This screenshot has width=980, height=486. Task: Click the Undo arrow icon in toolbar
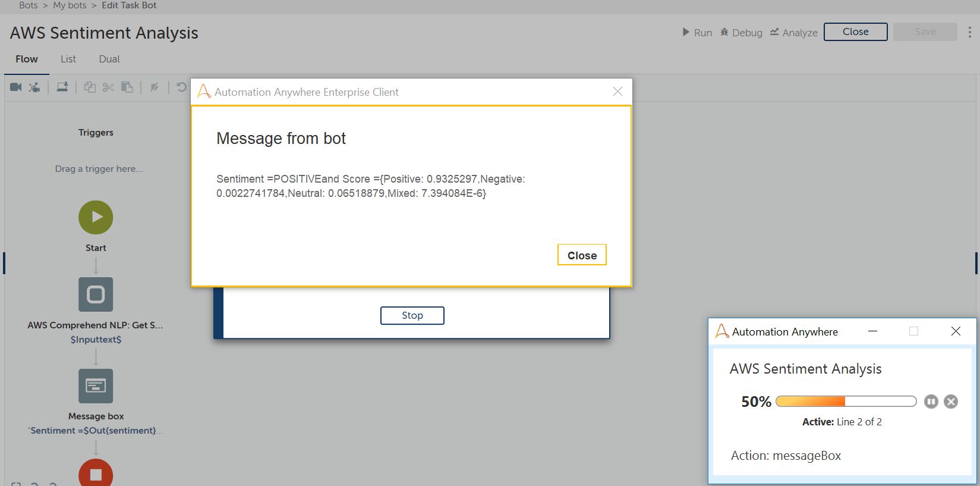[182, 87]
